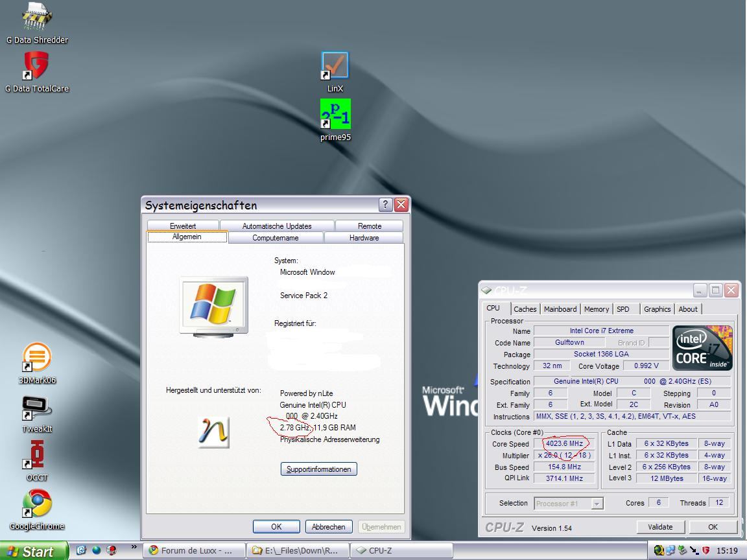Screen dimensions: 747x560
Task: Open the Caches tab in CPU-Z
Action: 525,309
